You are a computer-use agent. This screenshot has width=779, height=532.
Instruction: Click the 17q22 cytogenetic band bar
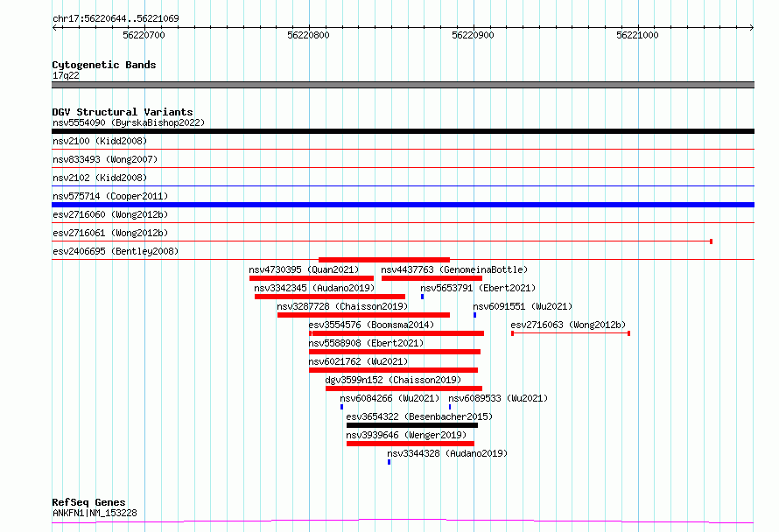tap(403, 85)
